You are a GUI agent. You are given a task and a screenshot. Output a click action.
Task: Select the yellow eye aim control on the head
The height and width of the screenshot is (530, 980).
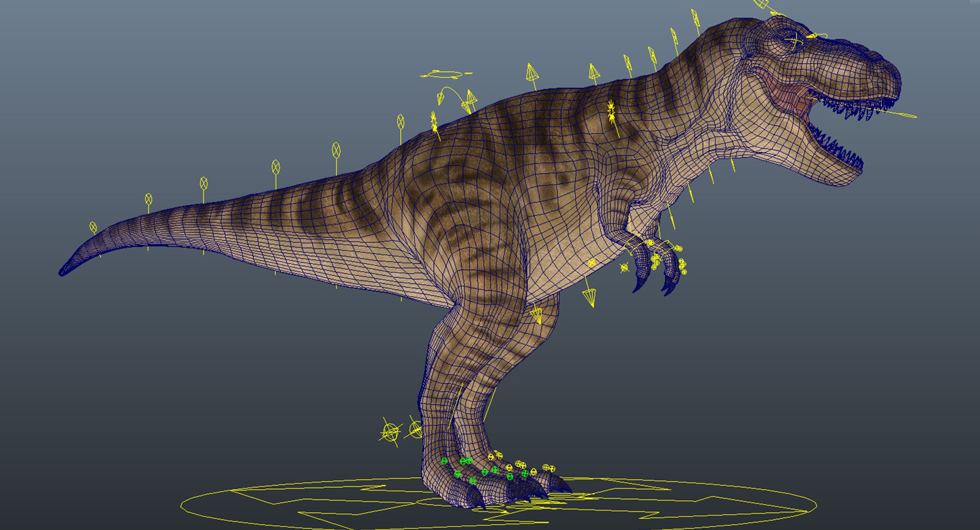pyautogui.click(x=795, y=39)
